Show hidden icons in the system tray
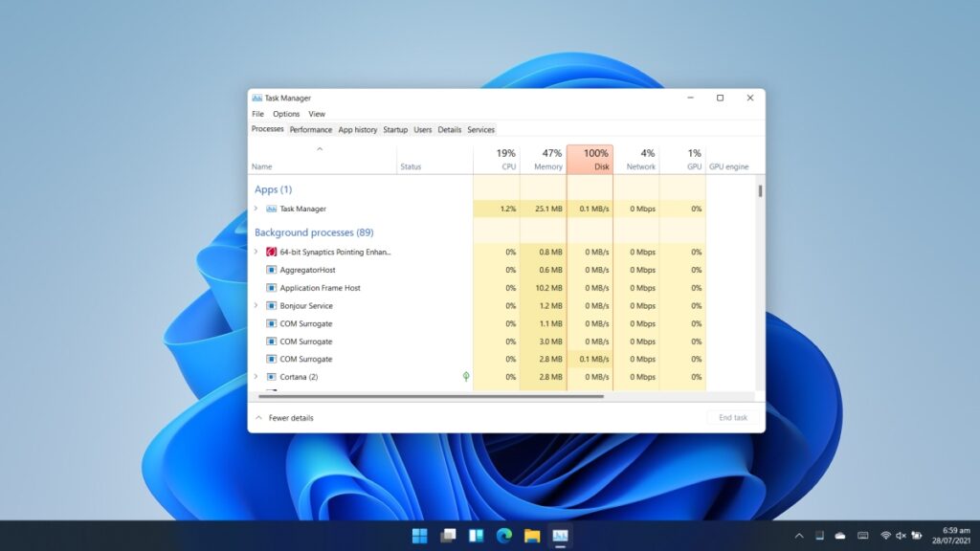The image size is (980, 551). point(799,536)
